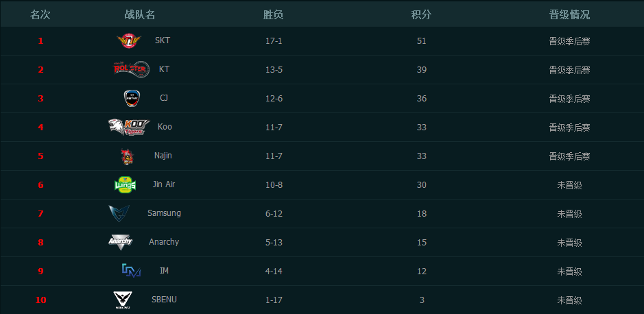Image resolution: width=644 pixels, height=314 pixels.
Task: Click the 名次 column header
Action: click(x=40, y=14)
